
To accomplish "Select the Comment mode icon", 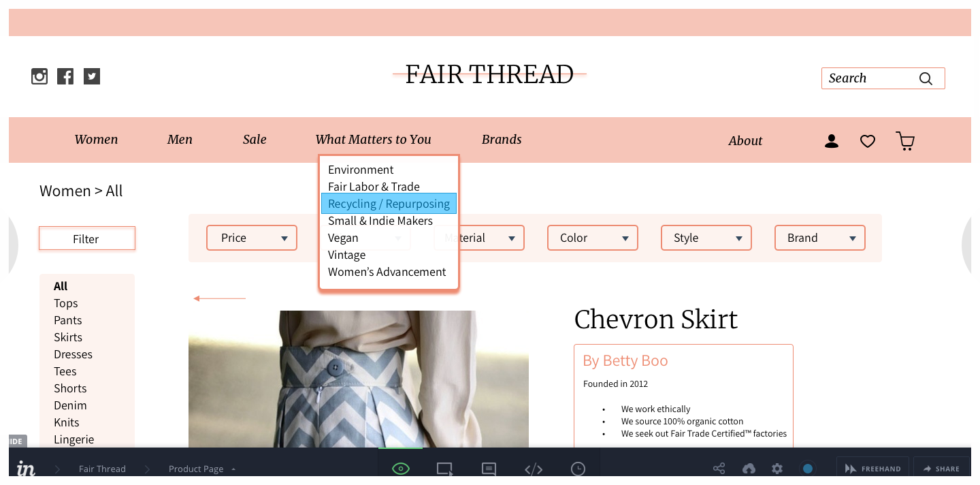I will click(489, 469).
